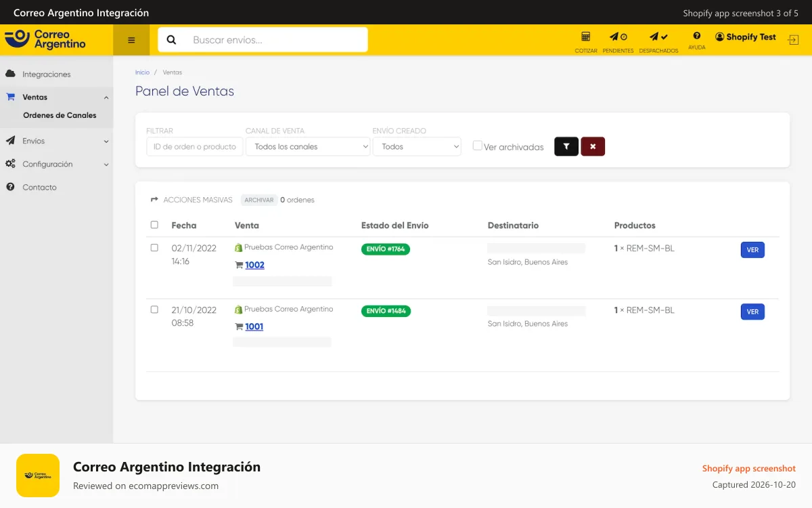Click the Fecha column header
The width and height of the screenshot is (812, 508).
184,226
